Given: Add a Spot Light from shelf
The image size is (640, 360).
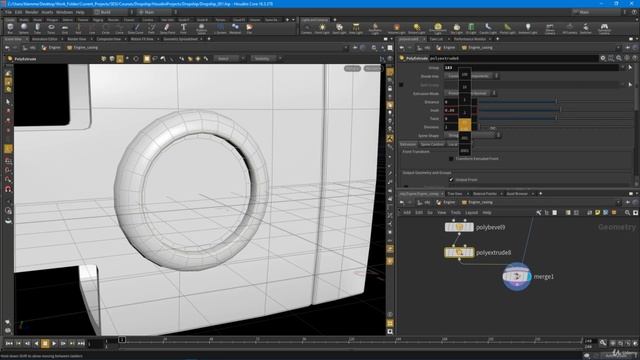Looking at the screenshot, I should (339, 29).
